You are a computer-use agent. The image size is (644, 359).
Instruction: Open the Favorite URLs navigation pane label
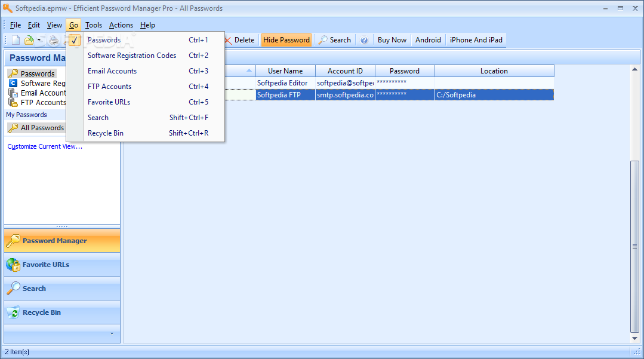click(45, 265)
